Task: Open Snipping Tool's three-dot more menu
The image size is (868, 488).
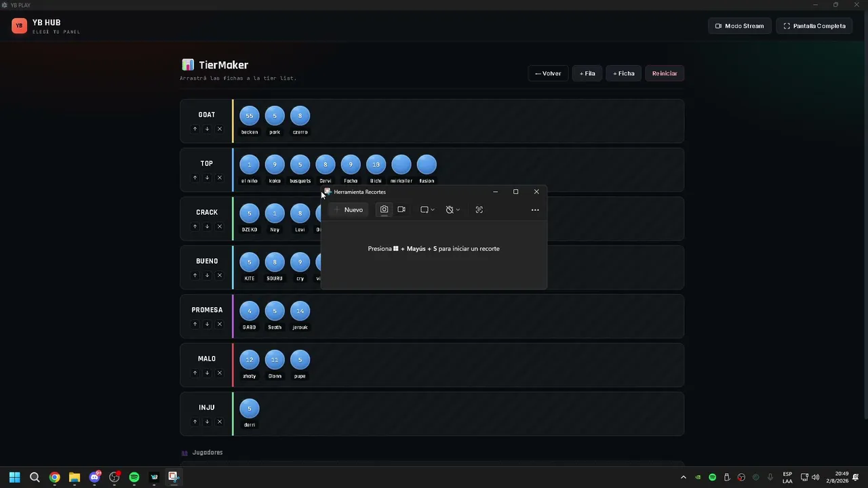Action: tap(535, 209)
